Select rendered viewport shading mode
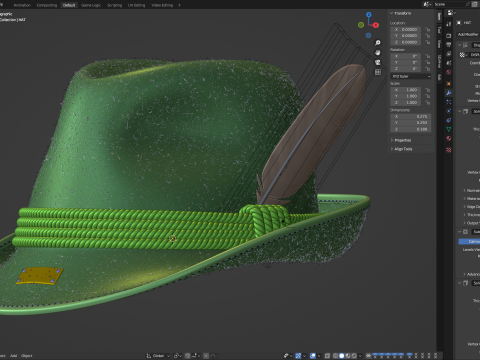This screenshot has height=360, width=480. [x=354, y=356]
